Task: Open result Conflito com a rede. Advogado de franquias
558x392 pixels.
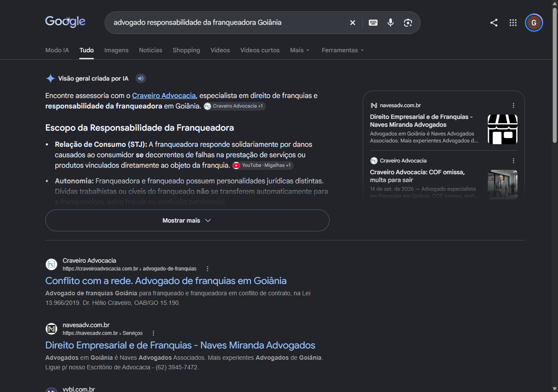Action: pos(166,280)
